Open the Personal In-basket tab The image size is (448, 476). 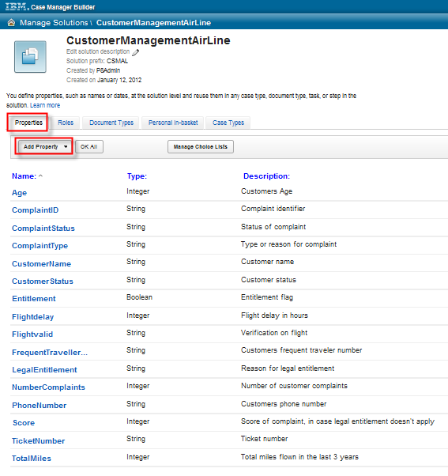[173, 123]
